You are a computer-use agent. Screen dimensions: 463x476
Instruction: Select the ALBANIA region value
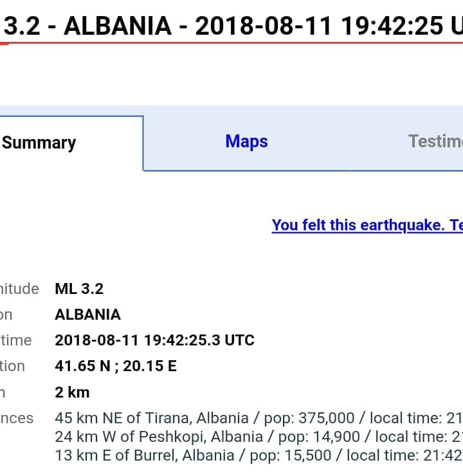tap(87, 315)
